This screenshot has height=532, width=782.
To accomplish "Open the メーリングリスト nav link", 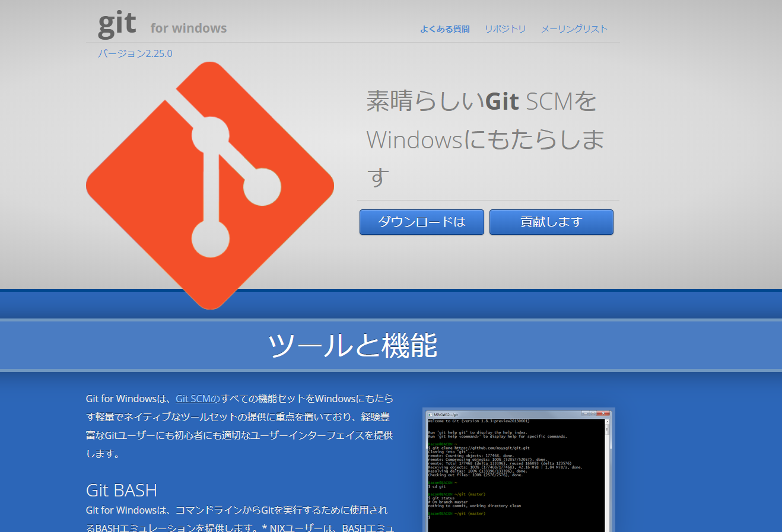I will (x=574, y=29).
